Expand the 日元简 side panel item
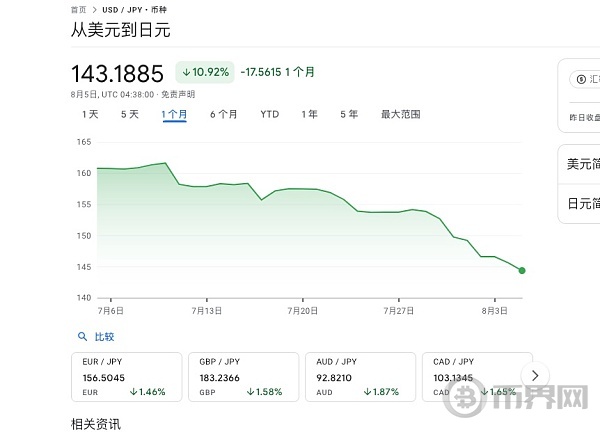Screen dimensions: 600x432 pyautogui.click(x=580, y=203)
